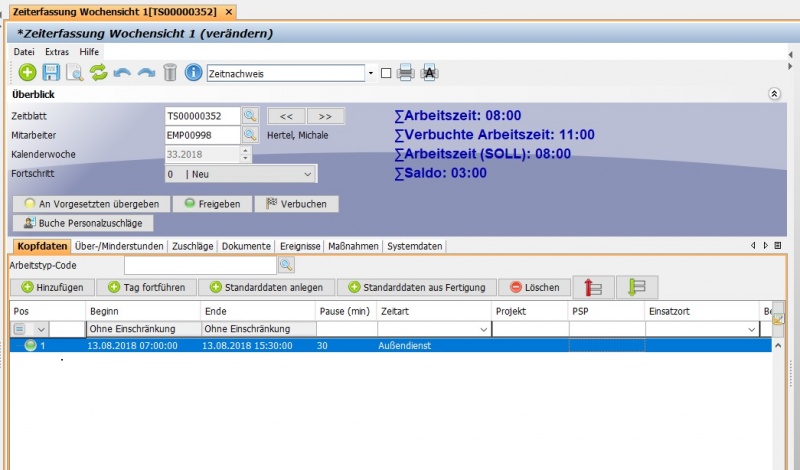Expand the Fortschritt status dropdown
This screenshot has height=470, width=800.
tap(307, 174)
